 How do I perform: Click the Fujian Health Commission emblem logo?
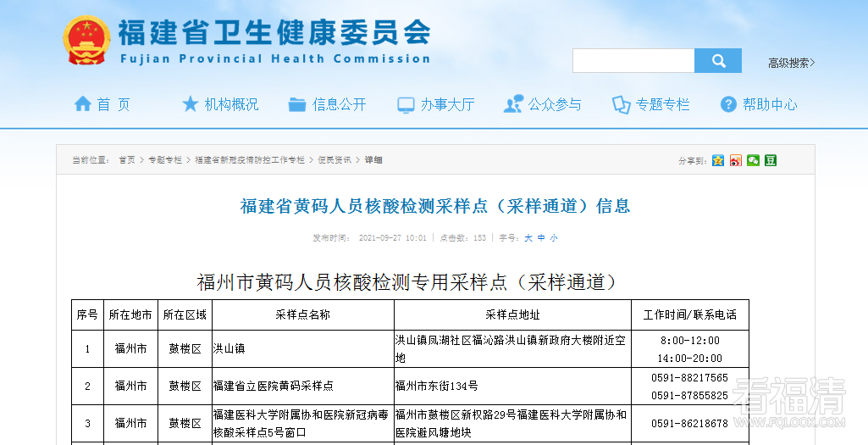(x=86, y=41)
